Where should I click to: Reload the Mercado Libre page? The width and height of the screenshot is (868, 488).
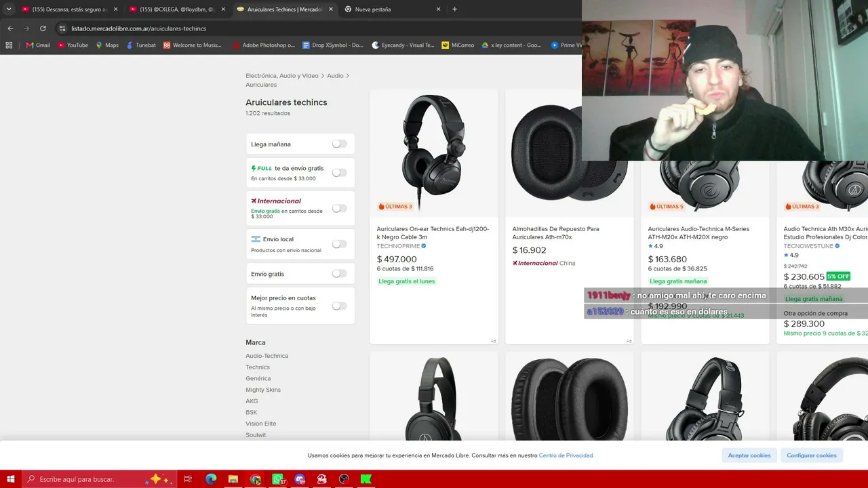click(x=43, y=28)
